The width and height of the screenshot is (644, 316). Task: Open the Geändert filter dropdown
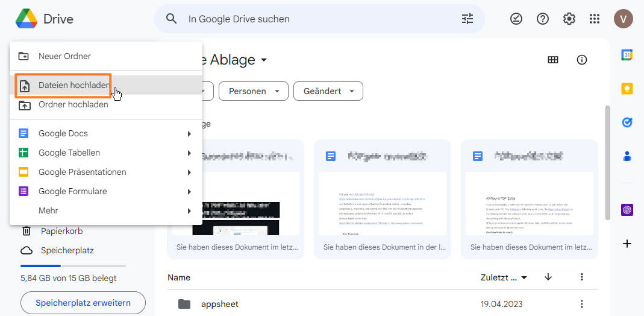pyautogui.click(x=328, y=91)
